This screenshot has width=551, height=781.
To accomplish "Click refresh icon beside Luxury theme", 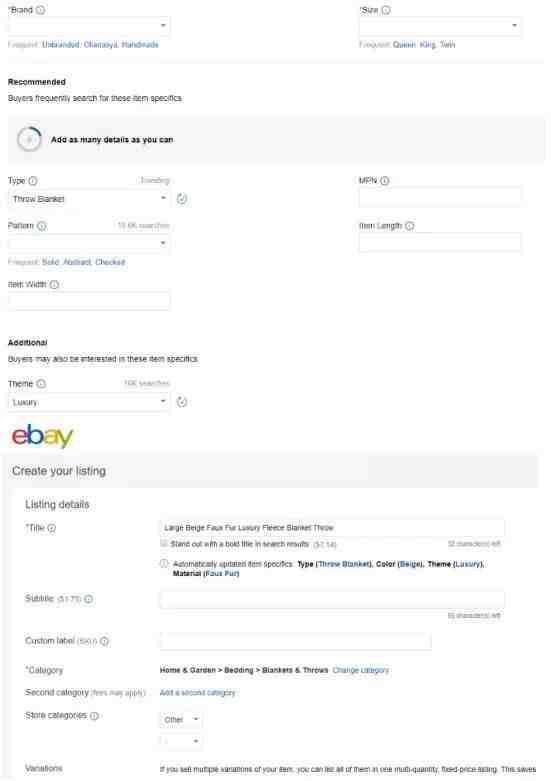I will point(182,402).
